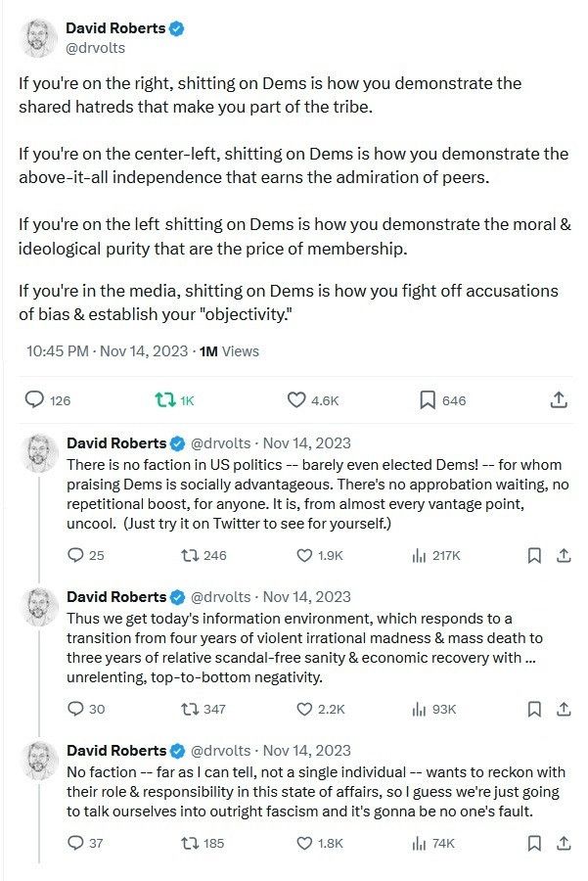588x881 pixels.
Task: Bookmark the reply about socially advantageous praise
Action: point(534,555)
